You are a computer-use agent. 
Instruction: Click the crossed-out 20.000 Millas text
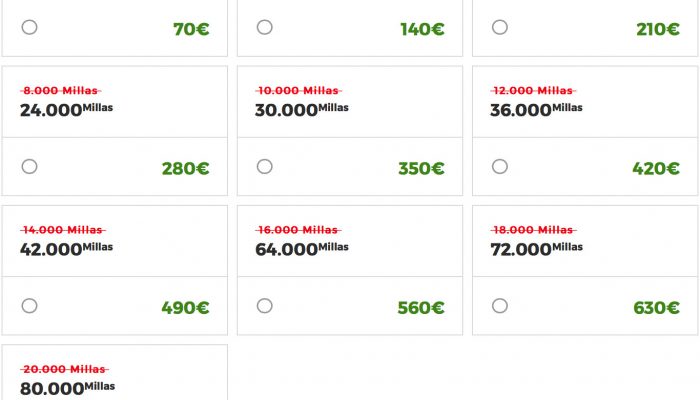pyautogui.click(x=64, y=369)
